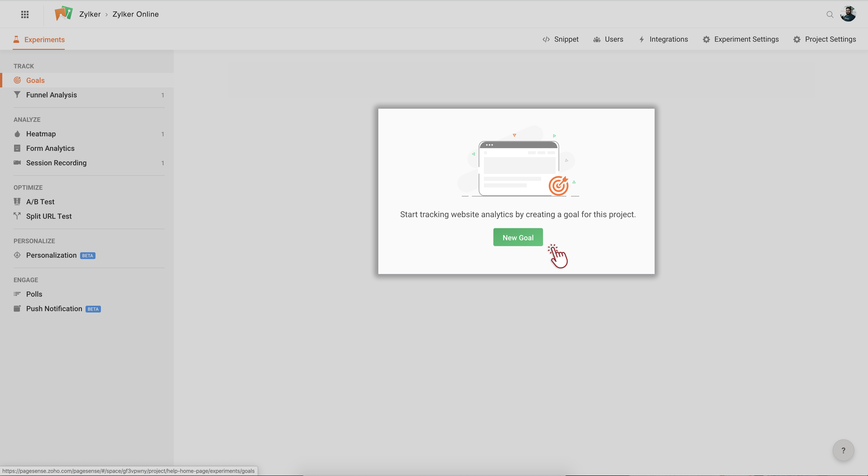
Task: Select the Experiments tab
Action: [x=39, y=39]
